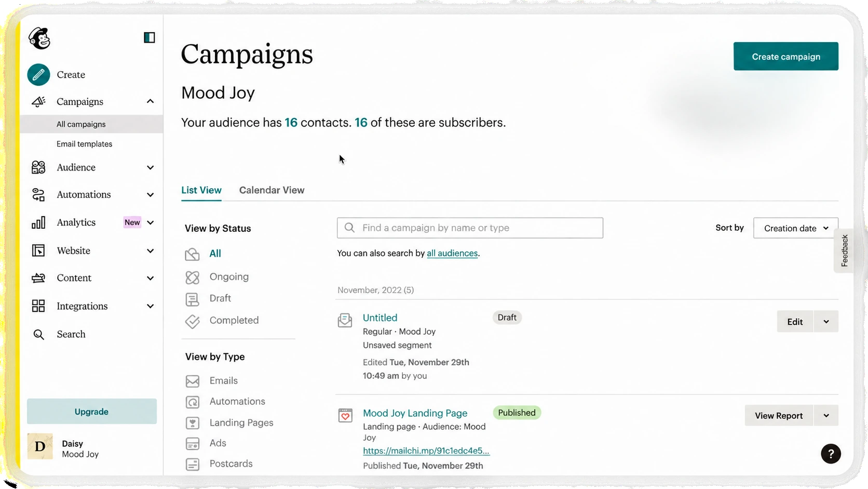Open the Search sidebar item label
Viewport: 868px width, 489px height.
point(71,335)
